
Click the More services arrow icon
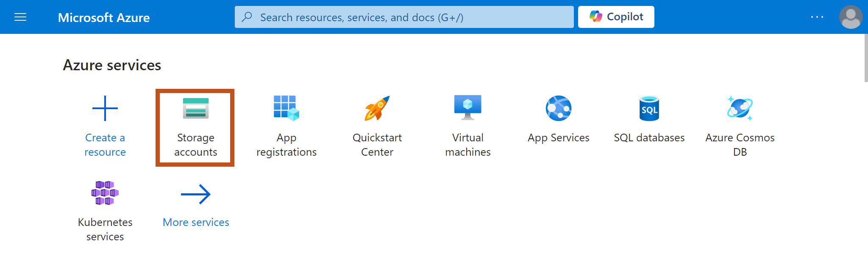(195, 194)
